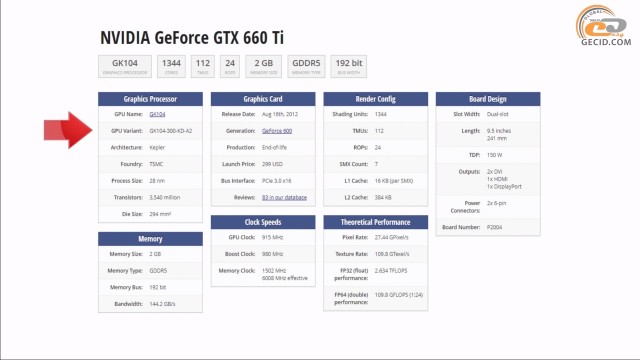640x360 pixels.
Task: Select the Slot Width value Dual-slot
Action: 498,114
